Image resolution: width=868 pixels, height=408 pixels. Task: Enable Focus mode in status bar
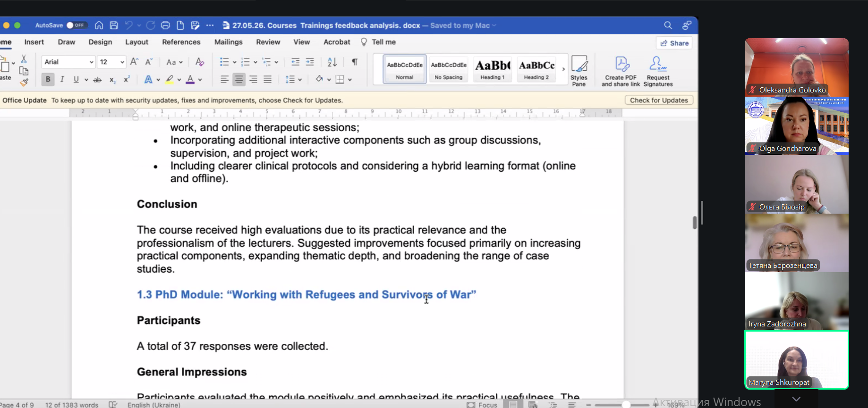coord(482,405)
